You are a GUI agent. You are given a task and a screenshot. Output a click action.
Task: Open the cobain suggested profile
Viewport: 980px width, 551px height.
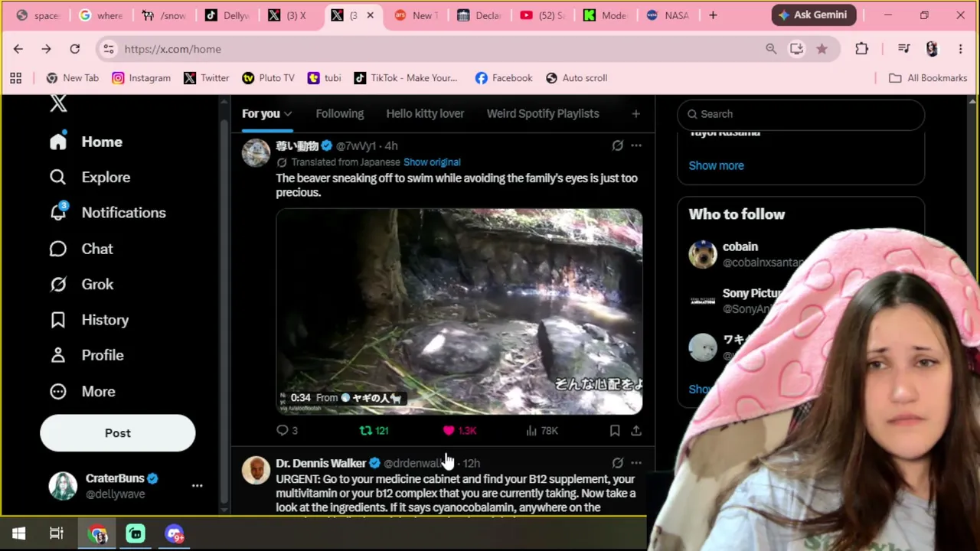tap(740, 246)
